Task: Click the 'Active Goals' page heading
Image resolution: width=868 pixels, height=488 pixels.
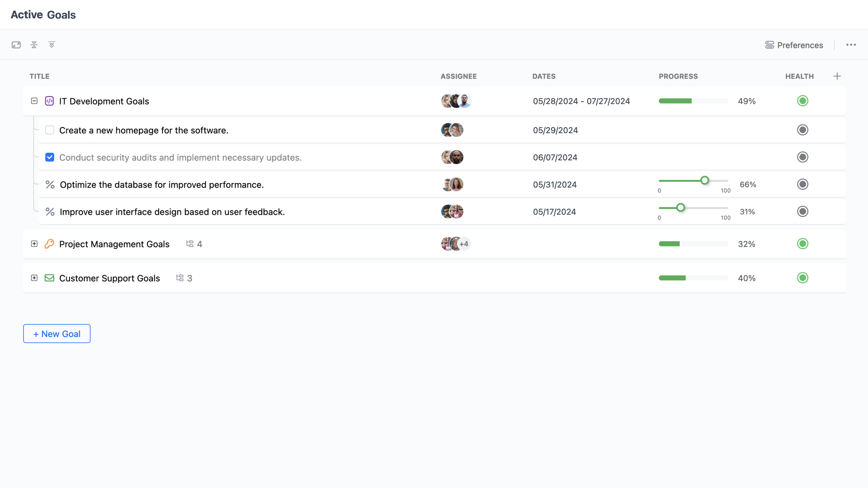Action: click(x=43, y=15)
